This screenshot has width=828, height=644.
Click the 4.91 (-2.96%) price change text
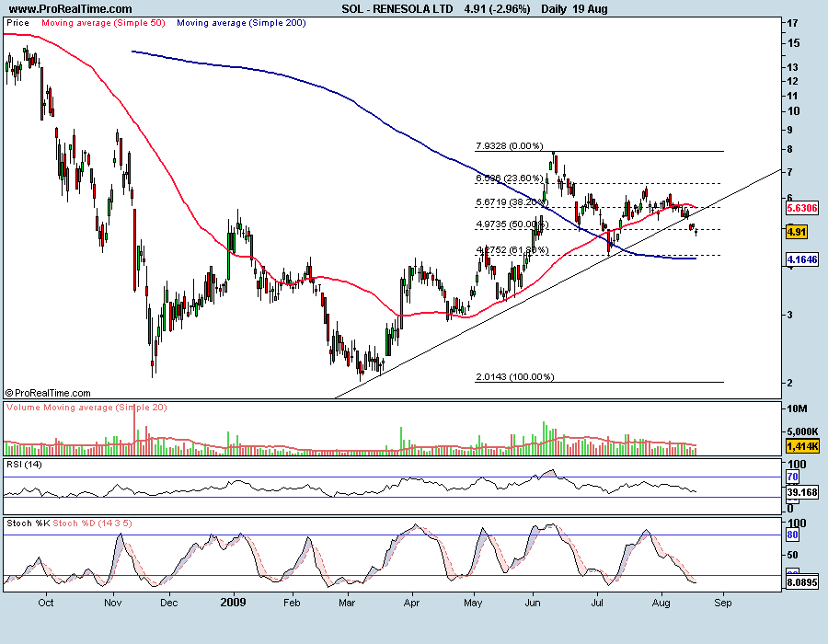click(497, 9)
